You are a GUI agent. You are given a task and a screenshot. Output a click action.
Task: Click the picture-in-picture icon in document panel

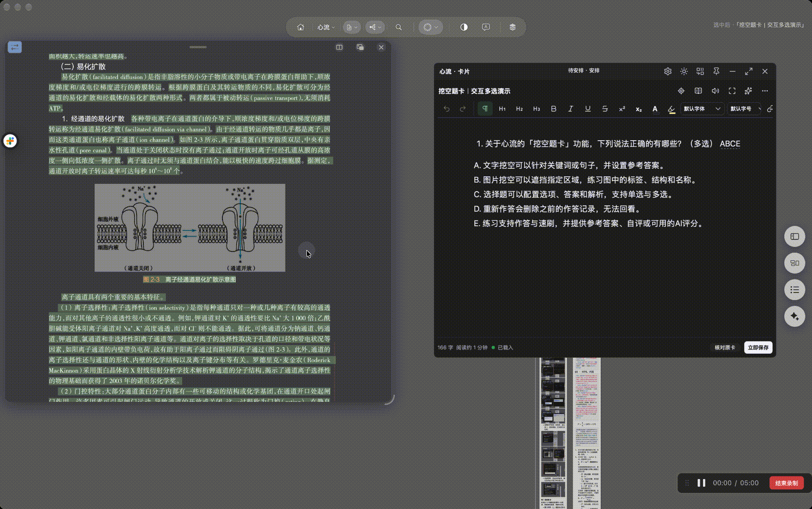[360, 47]
